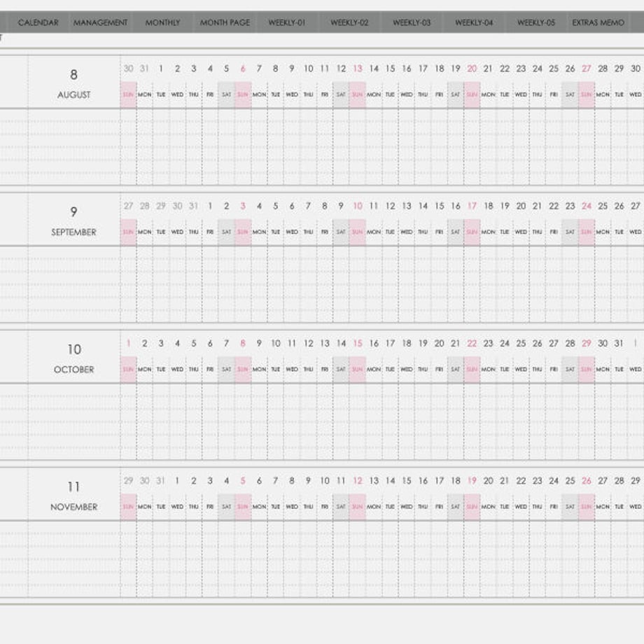Jump to the WEEKLY-03 tab
This screenshot has height=644, width=644.
[x=412, y=22]
